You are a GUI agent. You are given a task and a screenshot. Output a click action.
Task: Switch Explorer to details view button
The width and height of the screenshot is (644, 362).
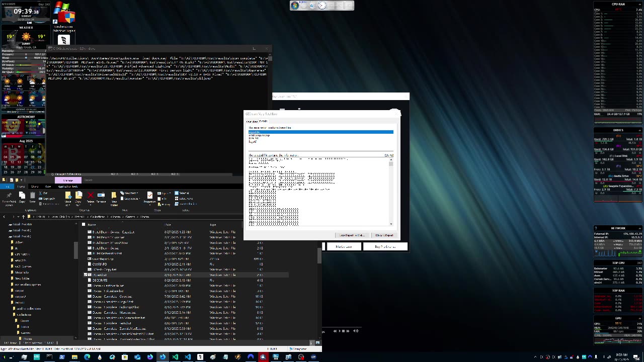312,342
